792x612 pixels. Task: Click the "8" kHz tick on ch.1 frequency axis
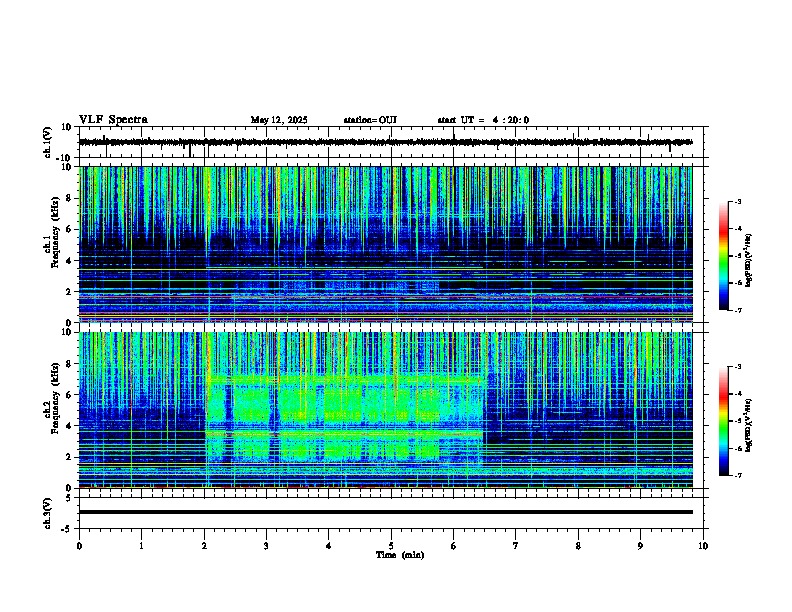pos(69,198)
